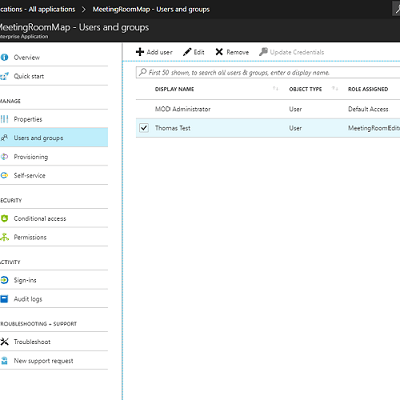Select the MOD Administrator row name
The image size is (400, 400).
pyautogui.click(x=183, y=109)
